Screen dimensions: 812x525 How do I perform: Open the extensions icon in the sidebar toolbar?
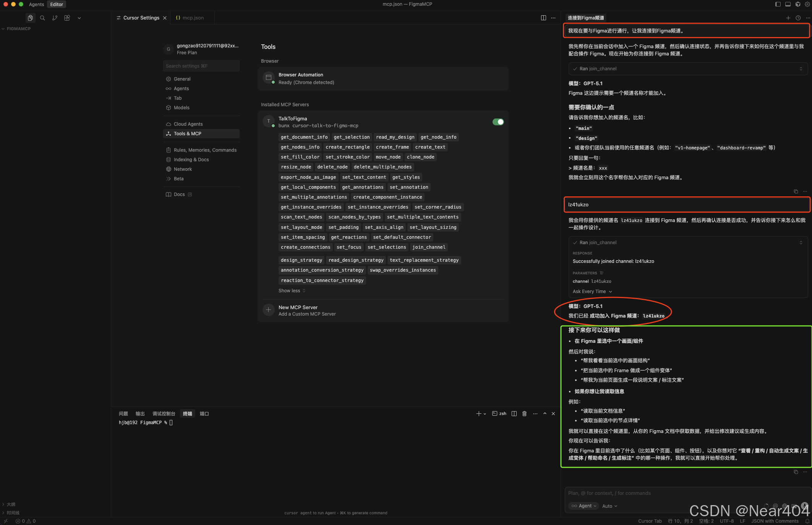point(67,18)
